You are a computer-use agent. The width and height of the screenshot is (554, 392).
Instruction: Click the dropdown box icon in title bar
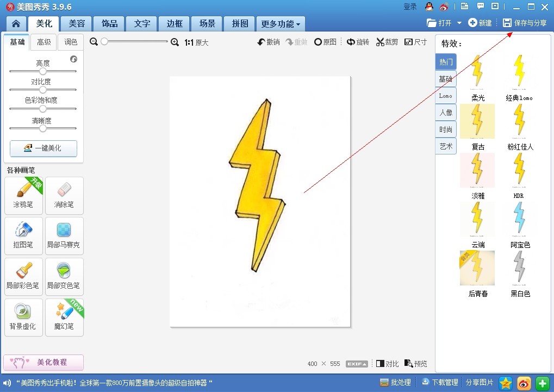pyautogui.click(x=495, y=6)
